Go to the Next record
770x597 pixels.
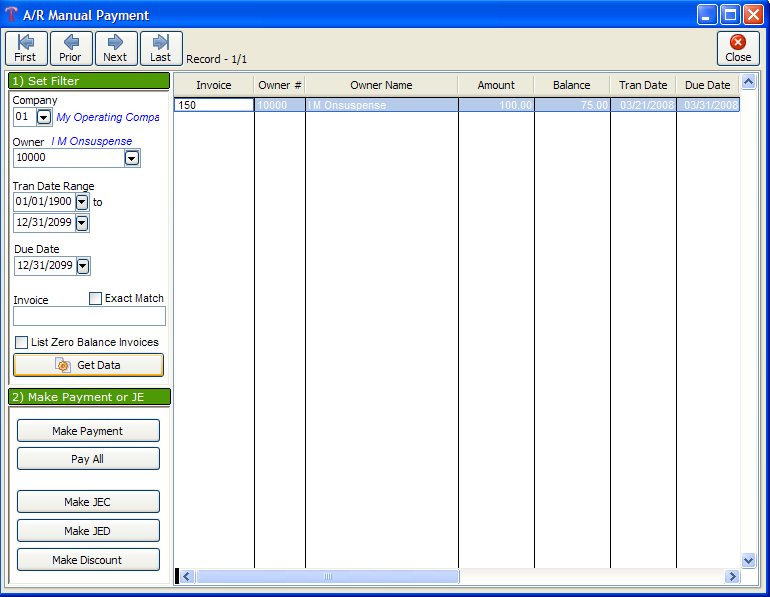(x=116, y=49)
